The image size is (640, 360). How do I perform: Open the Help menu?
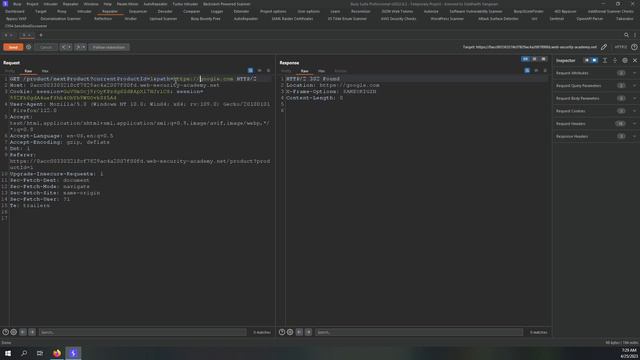(x=107, y=4)
